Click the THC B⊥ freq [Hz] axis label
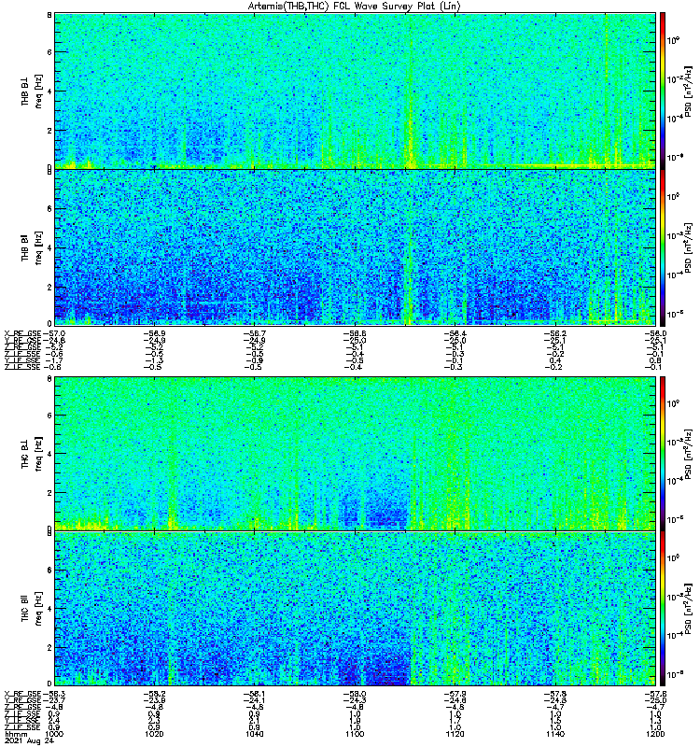 click(x=32, y=454)
